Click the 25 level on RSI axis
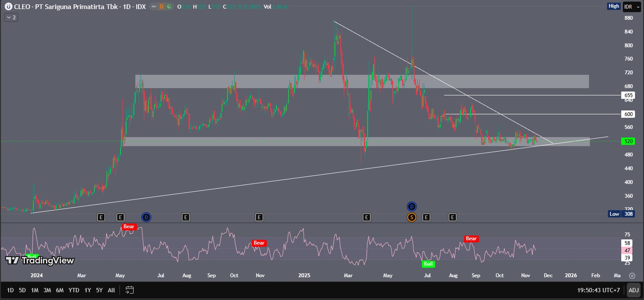644x300 pixels. point(627,263)
